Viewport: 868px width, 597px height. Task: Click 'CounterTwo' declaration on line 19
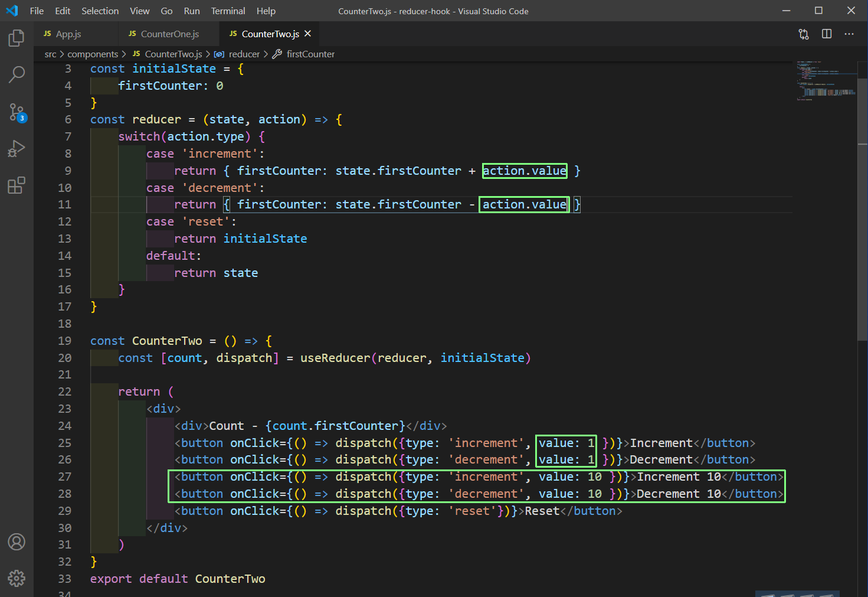(x=167, y=341)
